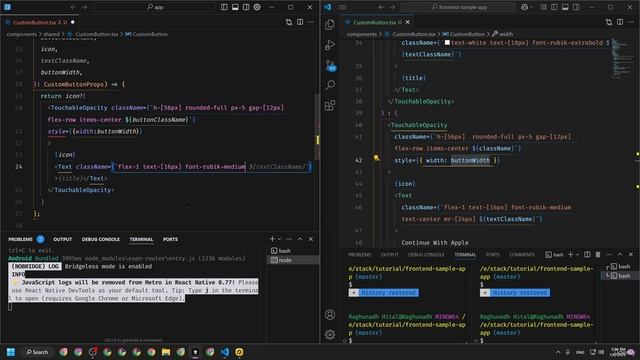Switch to PROBLEMS tab in left panel

tap(20, 239)
